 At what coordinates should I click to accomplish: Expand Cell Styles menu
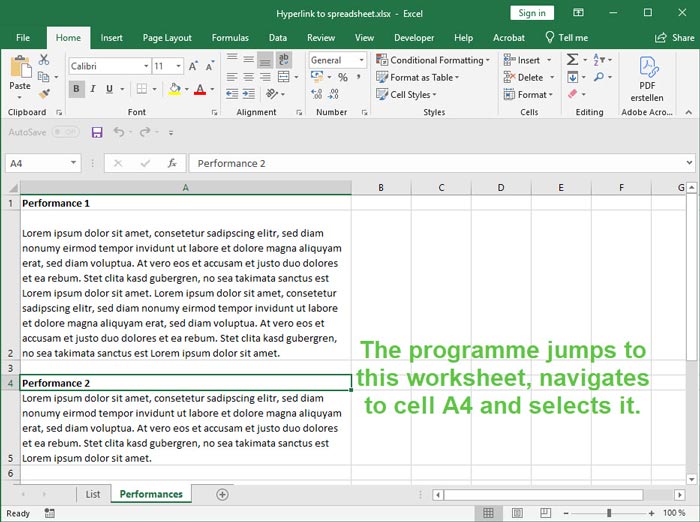coord(406,95)
